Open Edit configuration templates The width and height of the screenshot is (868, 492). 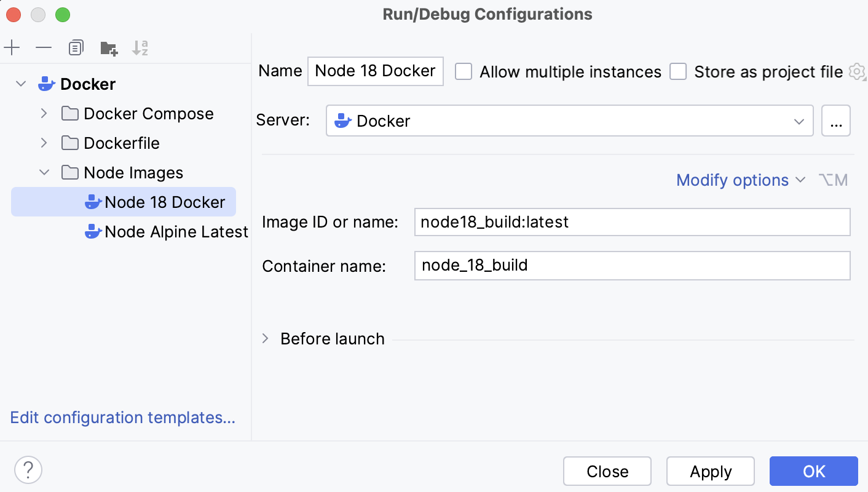click(x=122, y=418)
